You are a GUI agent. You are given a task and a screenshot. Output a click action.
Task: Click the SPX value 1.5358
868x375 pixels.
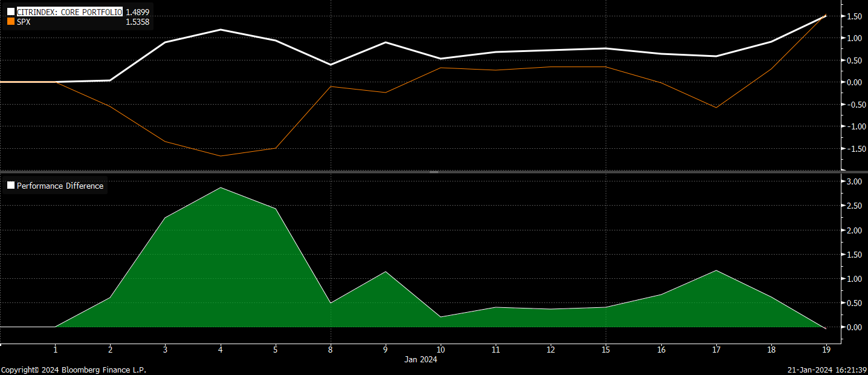pos(137,22)
